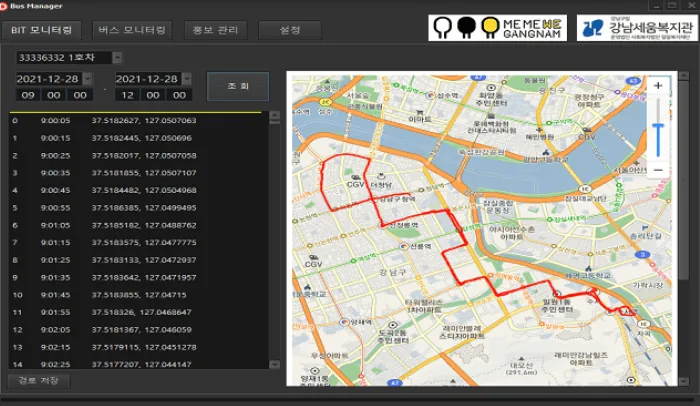The width and height of the screenshot is (700, 406).
Task: Click the 아시아선수촌 아파트 label on map
Action: 512,233
